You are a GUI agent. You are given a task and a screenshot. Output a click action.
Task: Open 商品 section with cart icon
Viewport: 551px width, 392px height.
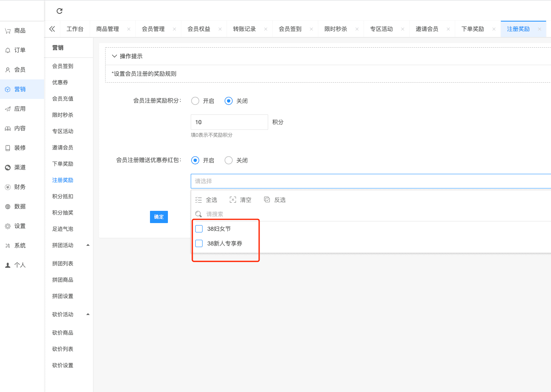[x=8, y=31]
